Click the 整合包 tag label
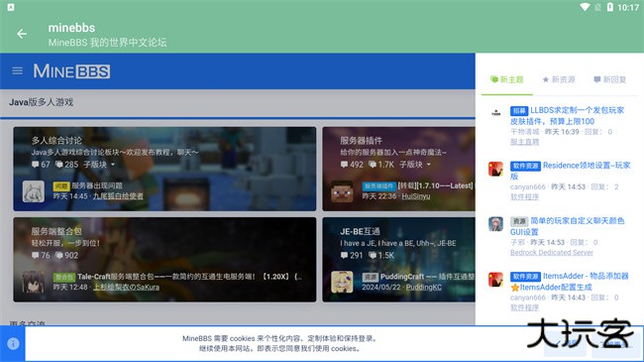The width and height of the screenshot is (644, 362). coord(64,277)
